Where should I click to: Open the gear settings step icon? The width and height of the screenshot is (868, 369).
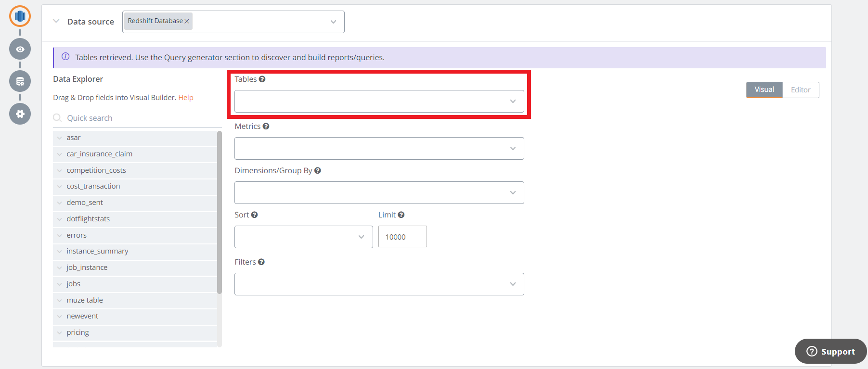coord(20,114)
